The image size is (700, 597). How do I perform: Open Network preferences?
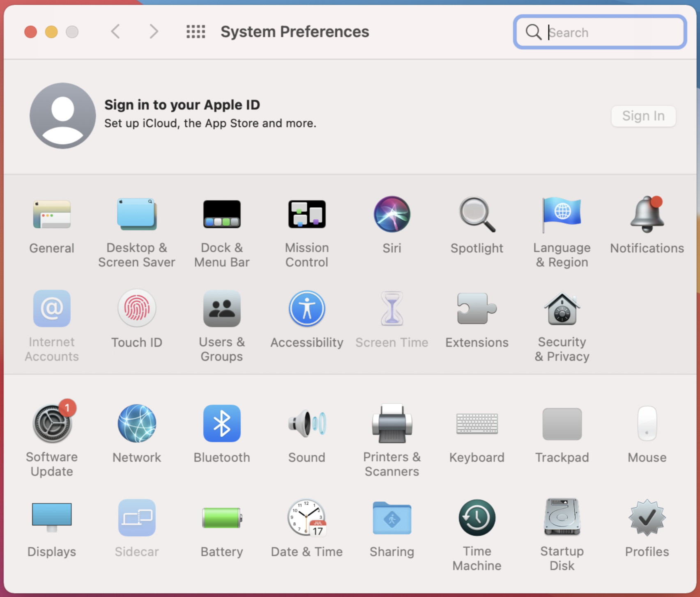(x=137, y=423)
